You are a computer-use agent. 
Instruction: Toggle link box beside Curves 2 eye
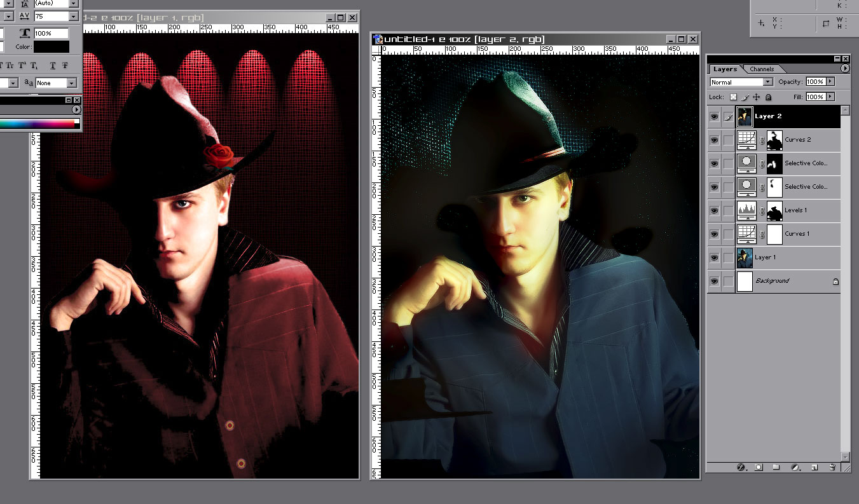tap(727, 140)
